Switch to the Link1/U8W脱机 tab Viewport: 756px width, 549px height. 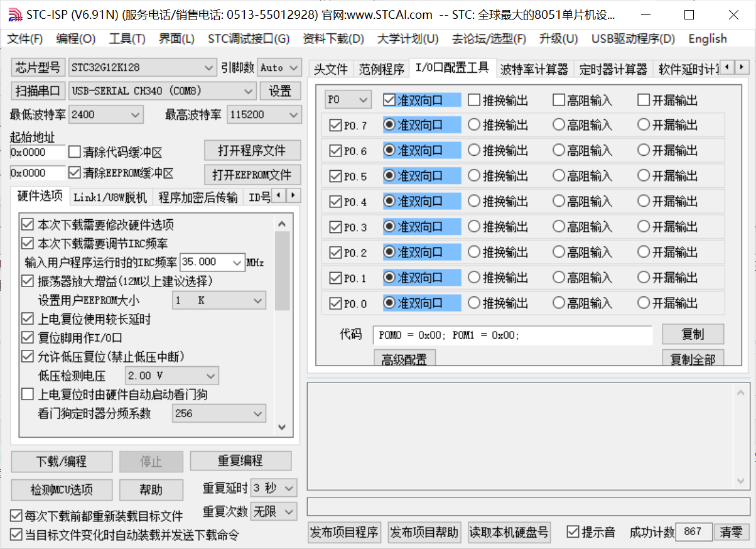point(110,197)
